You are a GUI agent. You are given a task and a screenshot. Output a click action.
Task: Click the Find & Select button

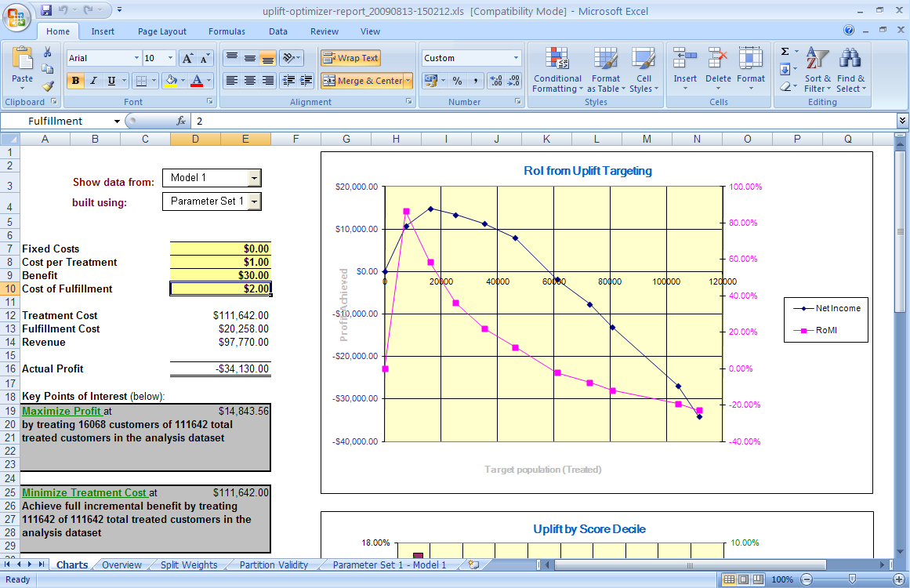coord(850,70)
